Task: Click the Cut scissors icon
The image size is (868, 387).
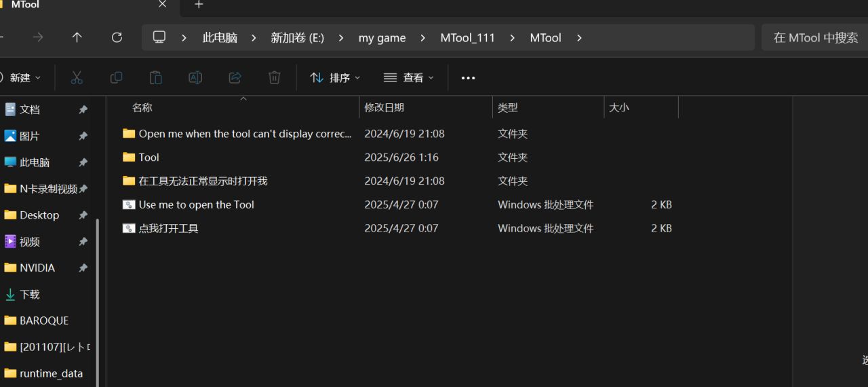Action: pos(77,77)
